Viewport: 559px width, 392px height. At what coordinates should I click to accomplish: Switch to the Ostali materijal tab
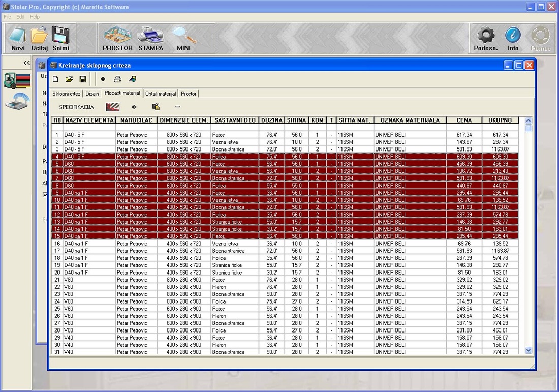pos(161,94)
